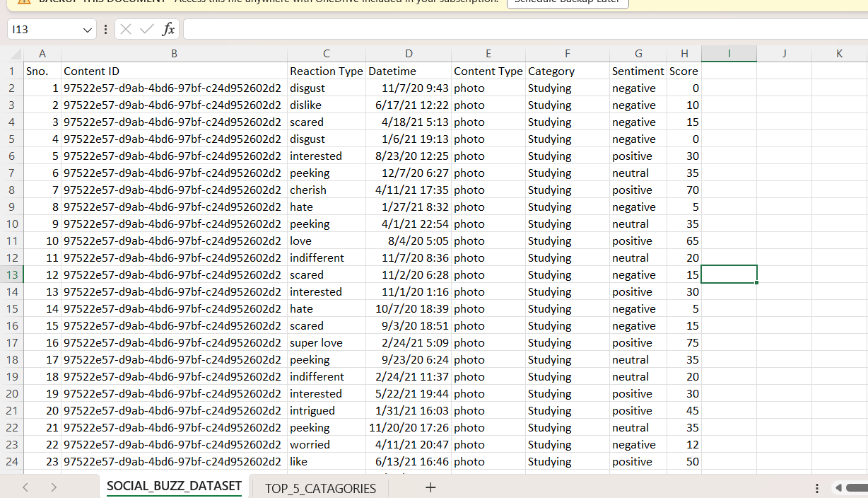Click the next sheet navigation arrow

coord(54,487)
